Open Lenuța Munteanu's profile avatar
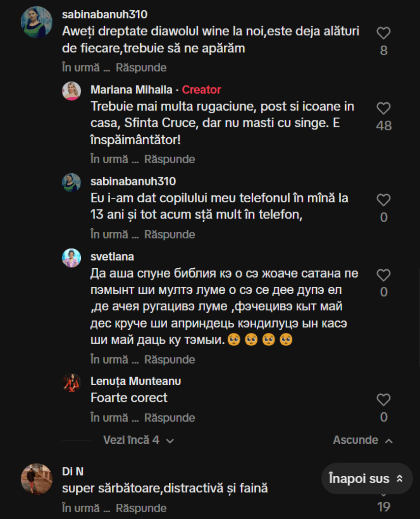The height and width of the screenshot is (519, 420). pyautogui.click(x=71, y=382)
